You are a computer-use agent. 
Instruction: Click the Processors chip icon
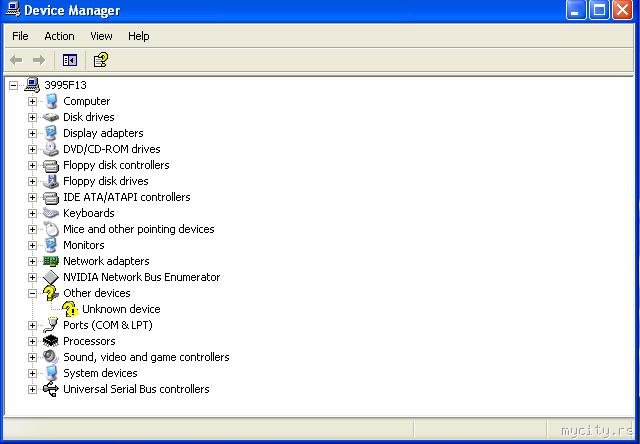pyautogui.click(x=51, y=341)
